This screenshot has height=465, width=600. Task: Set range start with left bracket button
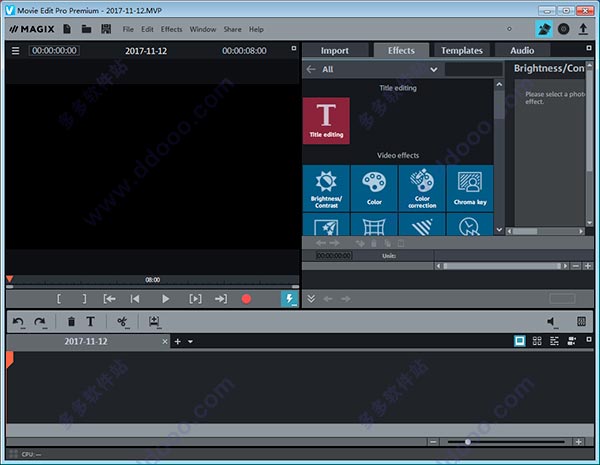click(59, 299)
